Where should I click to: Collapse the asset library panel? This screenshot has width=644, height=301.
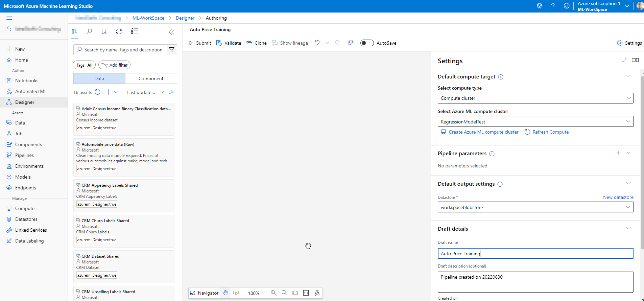172,32
